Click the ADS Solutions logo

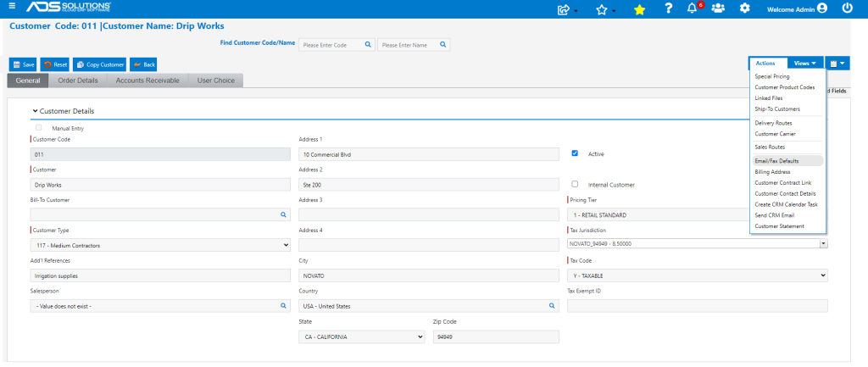pos(69,7)
